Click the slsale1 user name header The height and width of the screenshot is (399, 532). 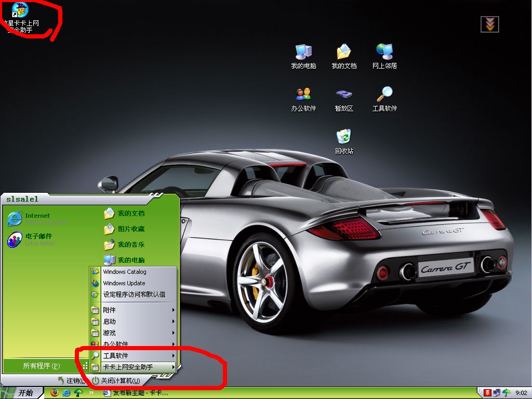(x=22, y=199)
